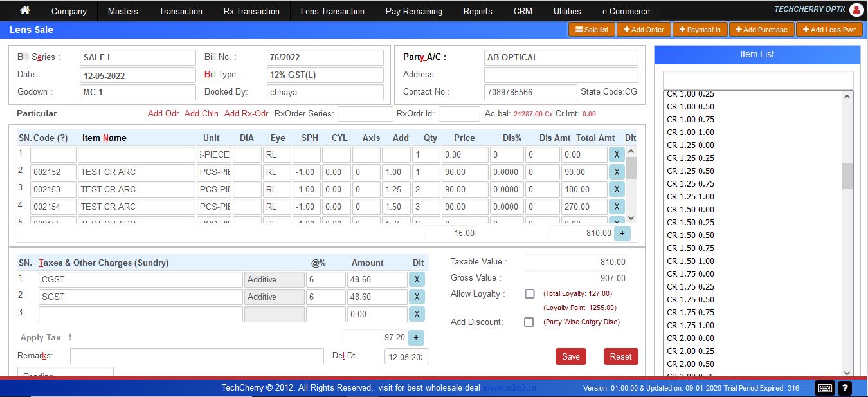Enable the Allow Loyalty checkbox
The image size is (868, 397).
(529, 294)
